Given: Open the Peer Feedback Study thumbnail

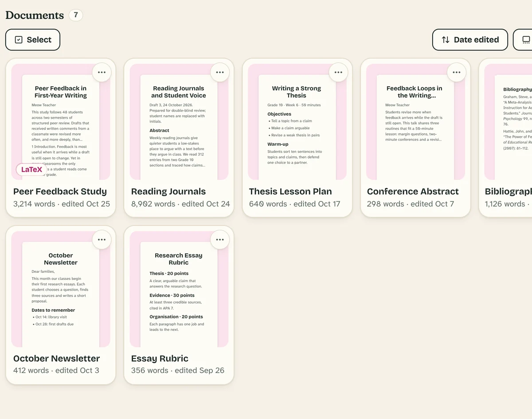Looking at the screenshot, I should click(x=61, y=122).
